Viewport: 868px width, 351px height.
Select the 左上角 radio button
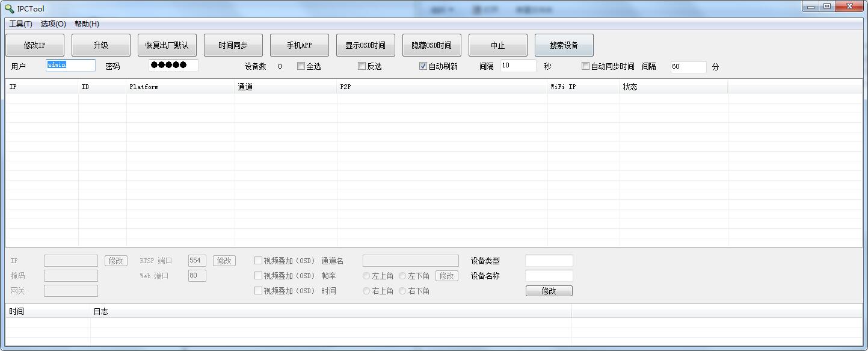pos(366,276)
